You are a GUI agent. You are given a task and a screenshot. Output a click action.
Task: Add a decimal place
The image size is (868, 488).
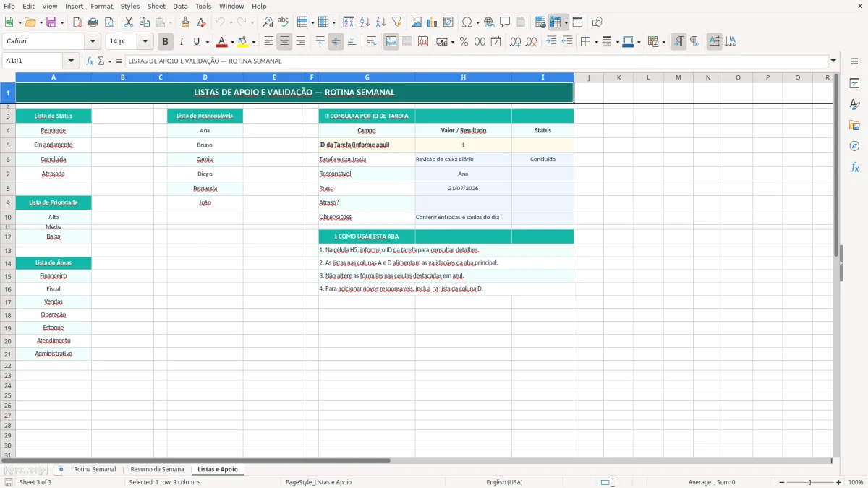click(516, 42)
